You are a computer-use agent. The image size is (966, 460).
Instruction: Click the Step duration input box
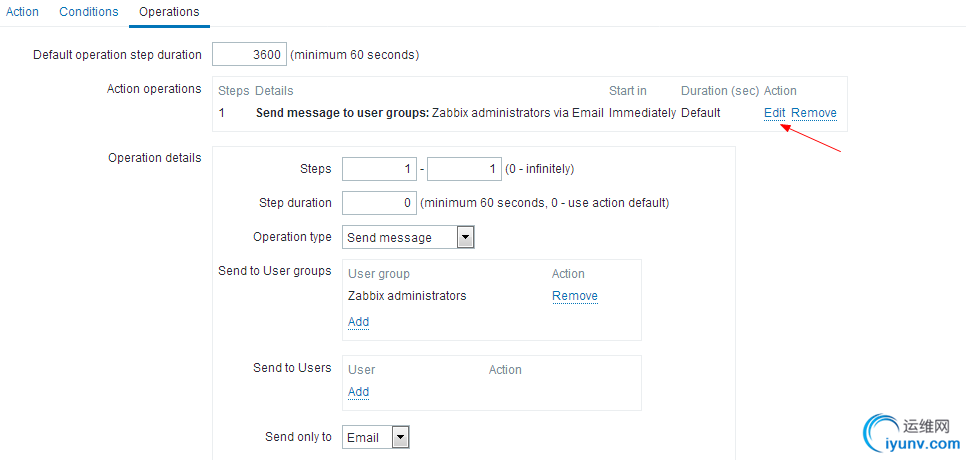tap(379, 203)
